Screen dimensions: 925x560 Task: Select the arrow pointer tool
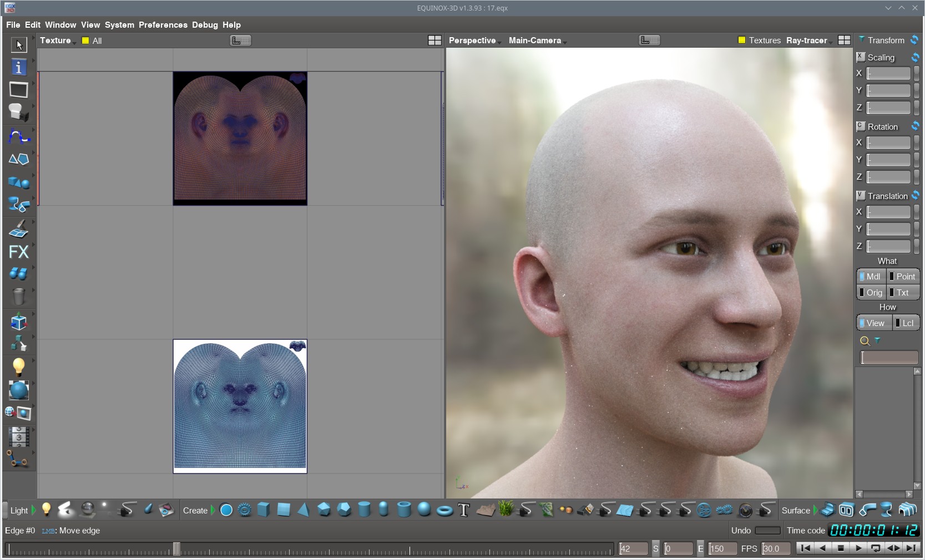click(18, 44)
